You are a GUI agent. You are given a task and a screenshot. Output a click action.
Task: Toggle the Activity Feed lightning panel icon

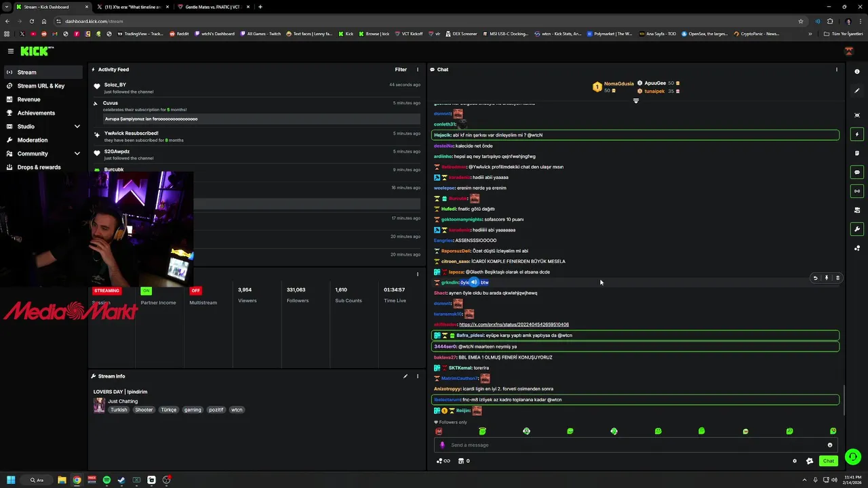tap(857, 134)
